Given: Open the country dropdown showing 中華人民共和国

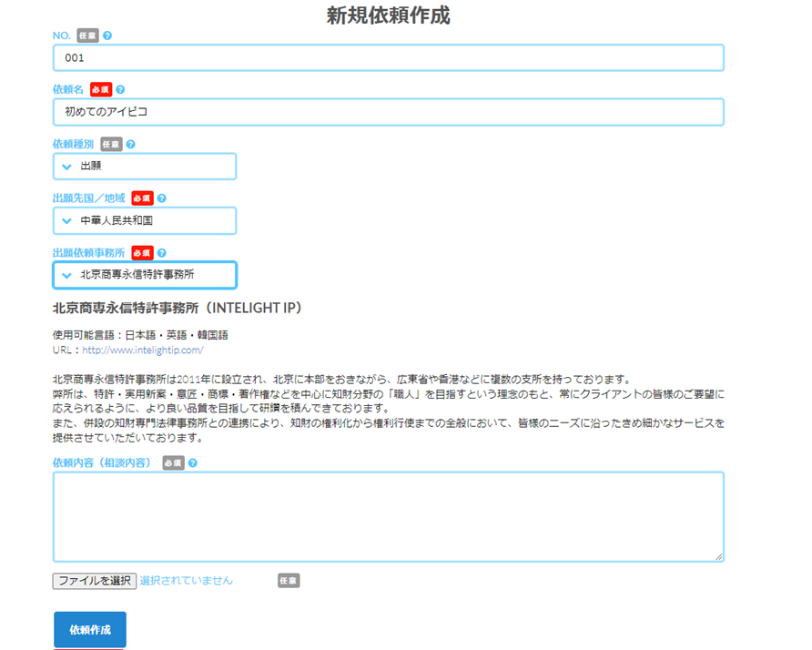Looking at the screenshot, I should 145,220.
